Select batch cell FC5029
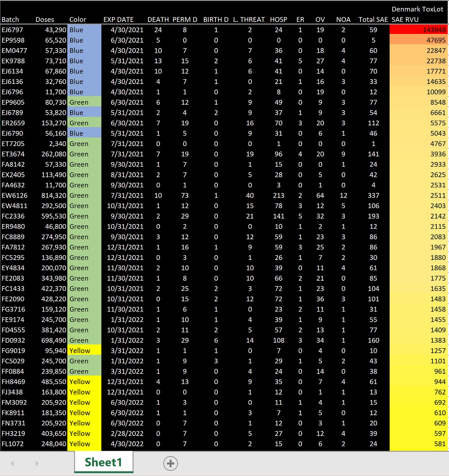449x476 pixels. coord(13,361)
